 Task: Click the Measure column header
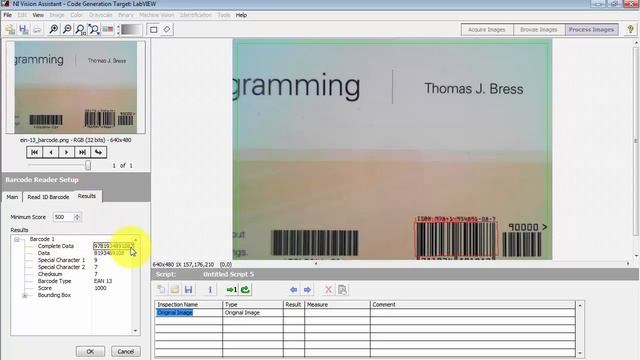point(337,304)
